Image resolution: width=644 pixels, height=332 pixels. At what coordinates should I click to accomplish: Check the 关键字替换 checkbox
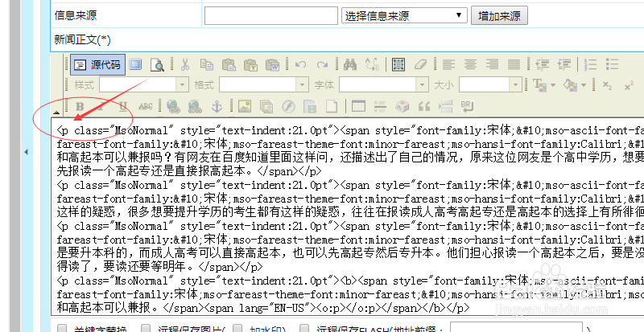click(x=62, y=328)
